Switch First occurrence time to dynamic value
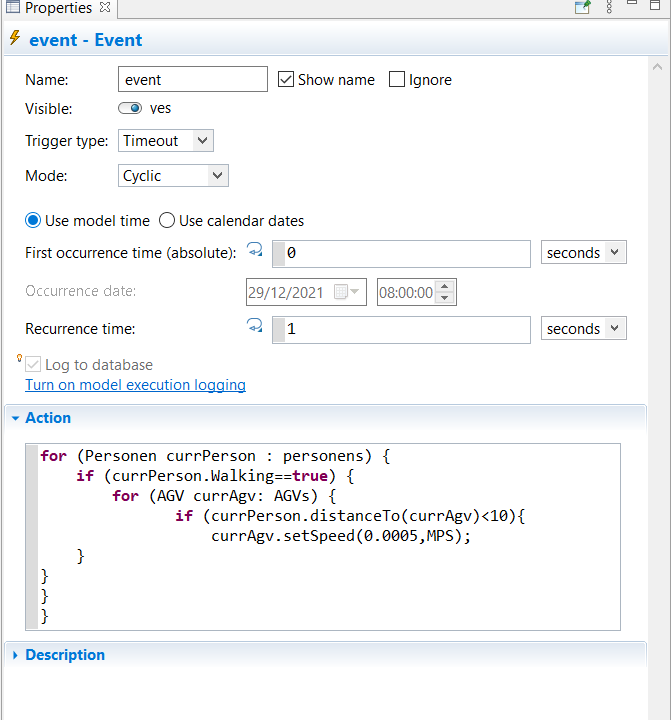The height and width of the screenshot is (720, 671). click(x=255, y=249)
